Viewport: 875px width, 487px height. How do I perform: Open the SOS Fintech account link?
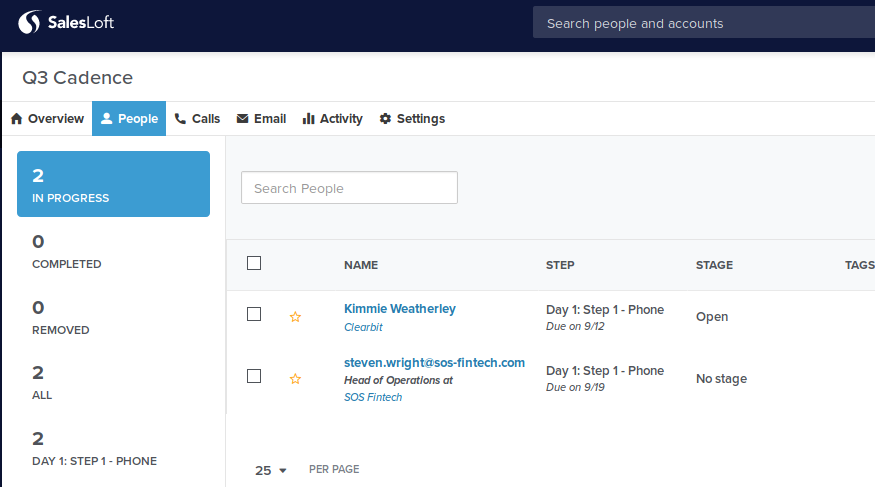[x=373, y=397]
